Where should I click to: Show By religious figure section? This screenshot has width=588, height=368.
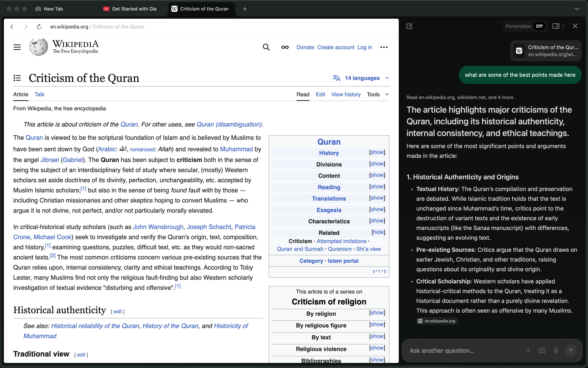377,324
